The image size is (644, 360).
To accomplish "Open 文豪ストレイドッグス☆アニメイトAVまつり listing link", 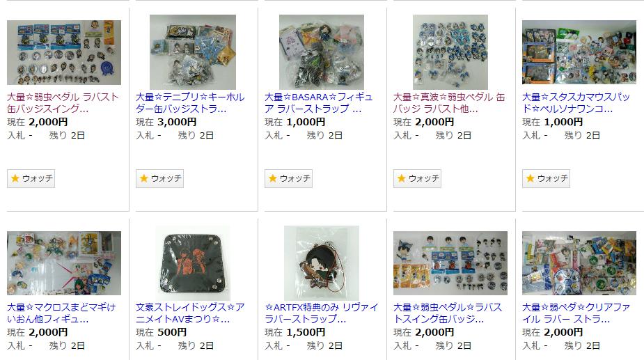I will [x=190, y=313].
